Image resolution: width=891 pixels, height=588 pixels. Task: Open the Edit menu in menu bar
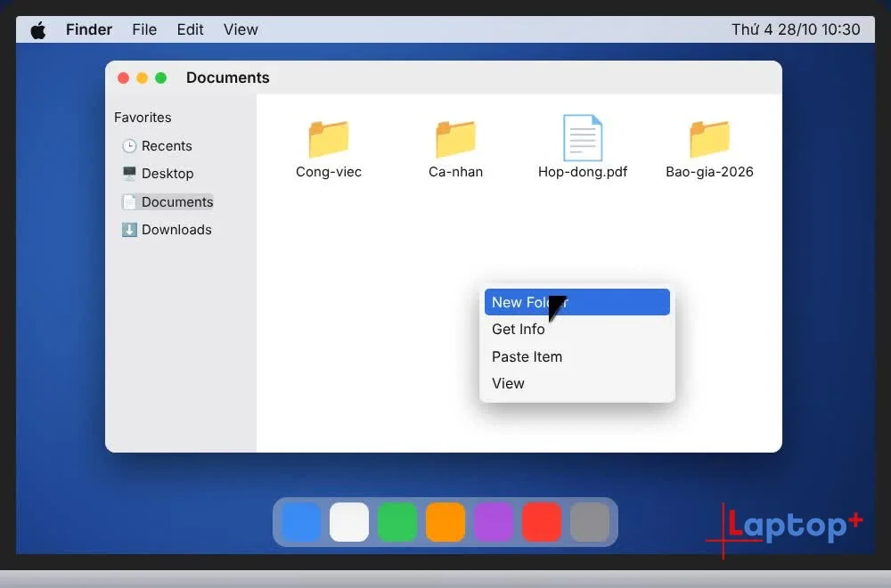click(x=190, y=29)
